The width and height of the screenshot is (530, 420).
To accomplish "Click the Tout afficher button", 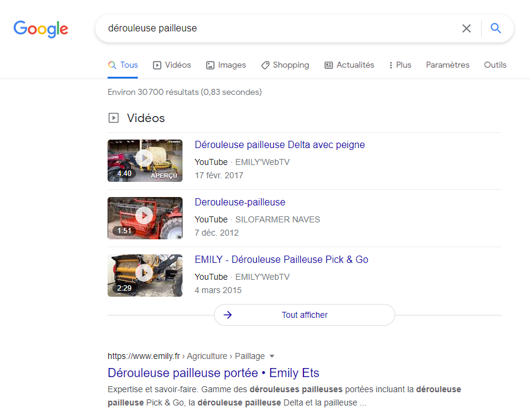I will [304, 315].
